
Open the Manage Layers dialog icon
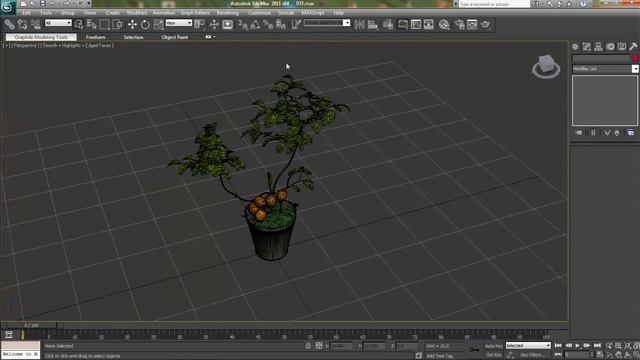coord(388,24)
